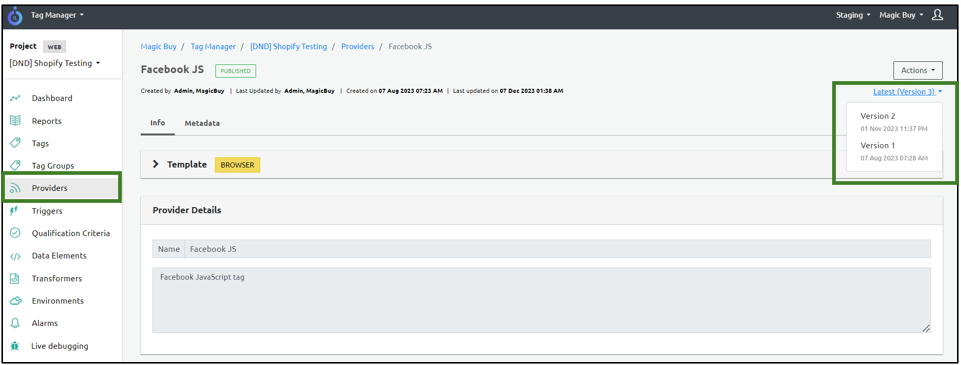Image resolution: width=961 pixels, height=365 pixels.
Task: Open the project selector [DND] Shopify Testing
Action: click(x=55, y=63)
